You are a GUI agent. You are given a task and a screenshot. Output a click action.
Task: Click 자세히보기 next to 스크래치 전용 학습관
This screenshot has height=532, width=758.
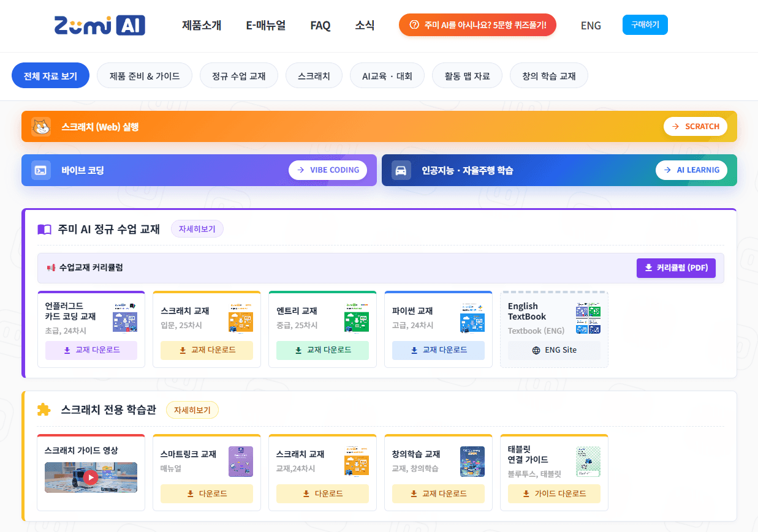pyautogui.click(x=192, y=410)
